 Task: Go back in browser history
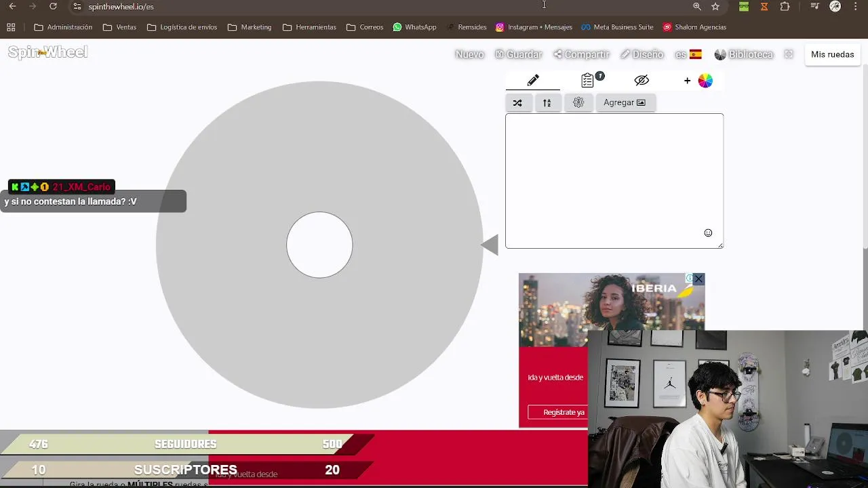coord(12,6)
